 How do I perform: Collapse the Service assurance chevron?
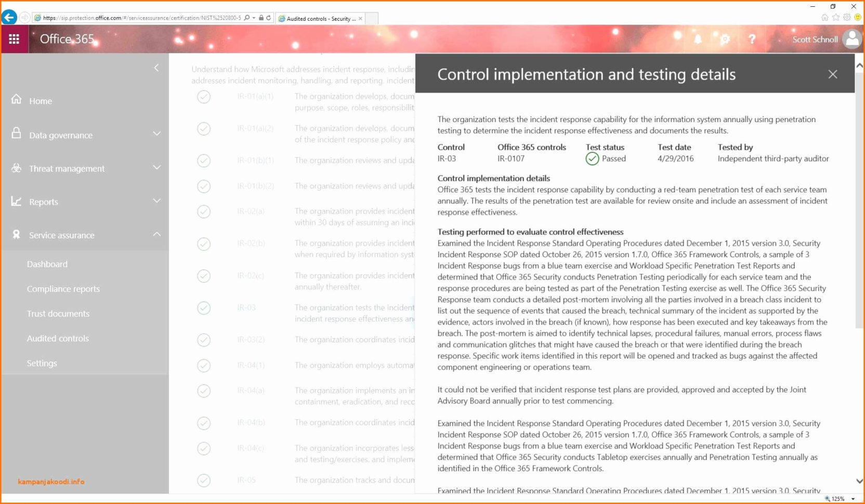(x=156, y=234)
